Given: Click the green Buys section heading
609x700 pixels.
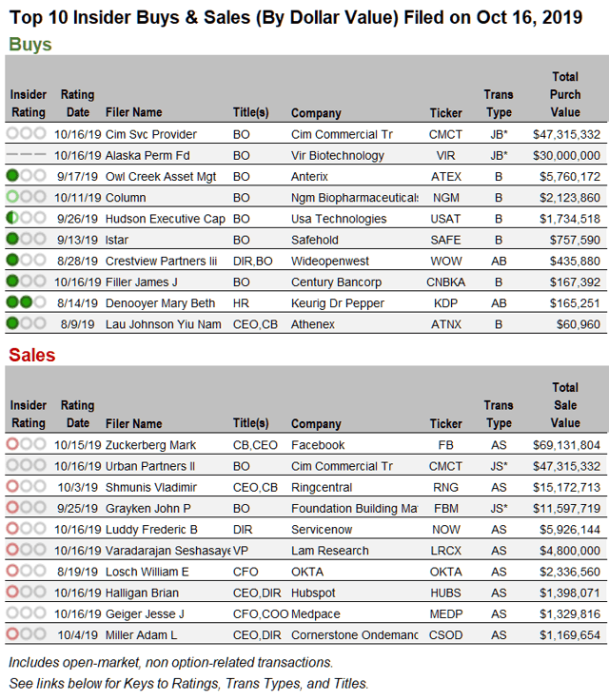Looking at the screenshot, I should pos(30,45).
